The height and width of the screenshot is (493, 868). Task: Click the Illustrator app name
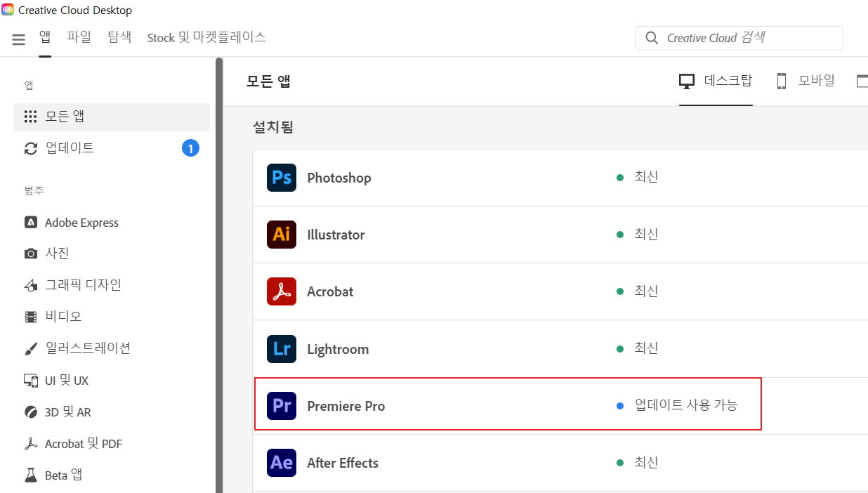click(x=336, y=235)
